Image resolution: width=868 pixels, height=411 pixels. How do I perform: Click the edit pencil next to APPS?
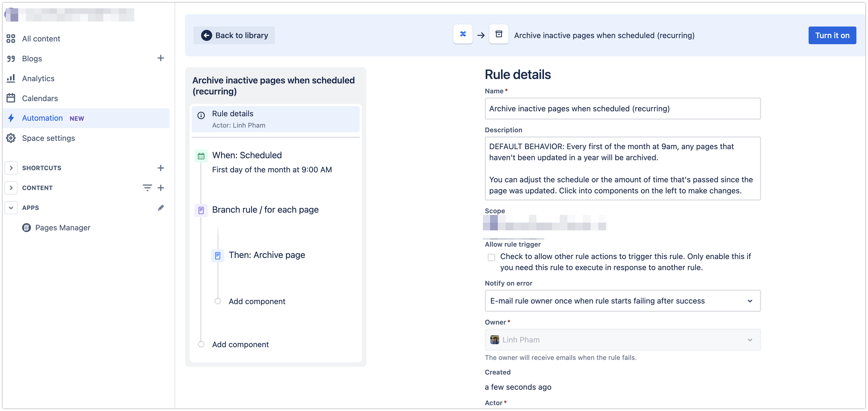pos(161,208)
